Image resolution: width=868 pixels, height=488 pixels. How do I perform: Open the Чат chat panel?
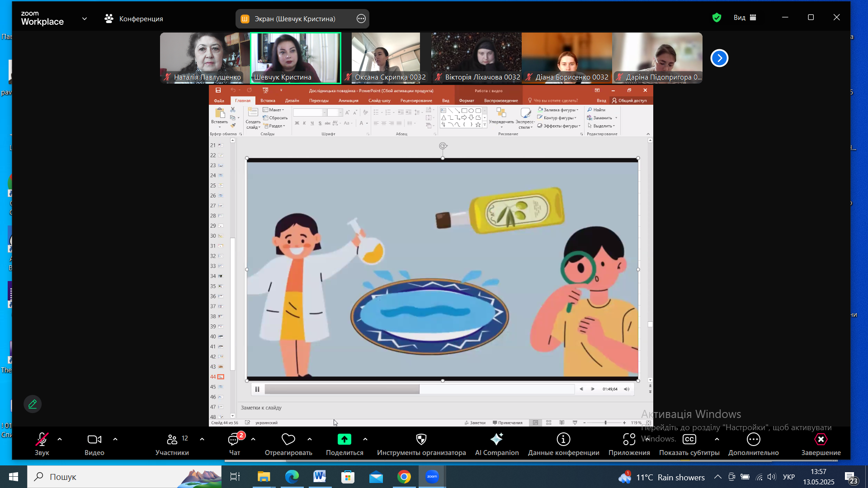point(235,444)
